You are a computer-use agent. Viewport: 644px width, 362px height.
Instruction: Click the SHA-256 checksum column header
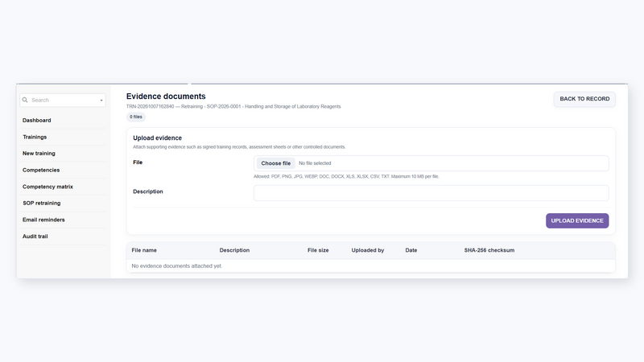pos(489,250)
